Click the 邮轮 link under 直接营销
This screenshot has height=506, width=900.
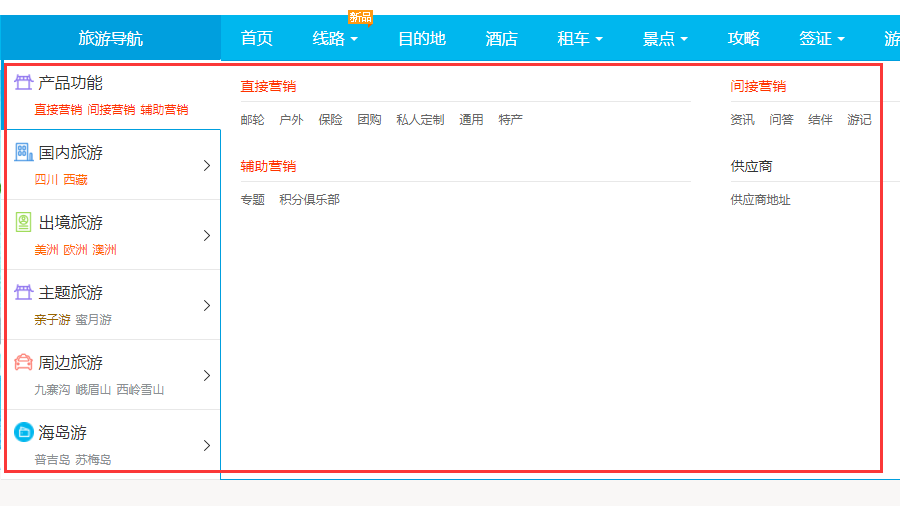tap(253, 120)
